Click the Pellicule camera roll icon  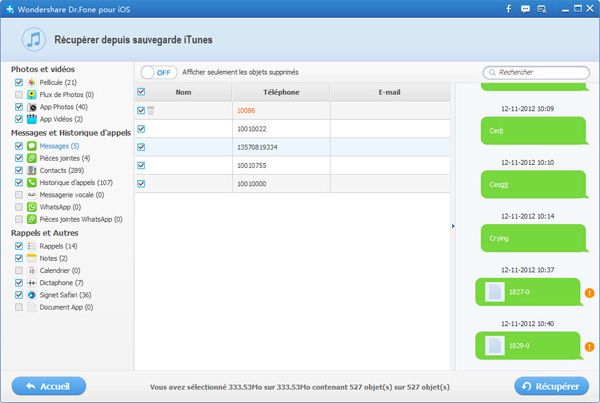32,82
